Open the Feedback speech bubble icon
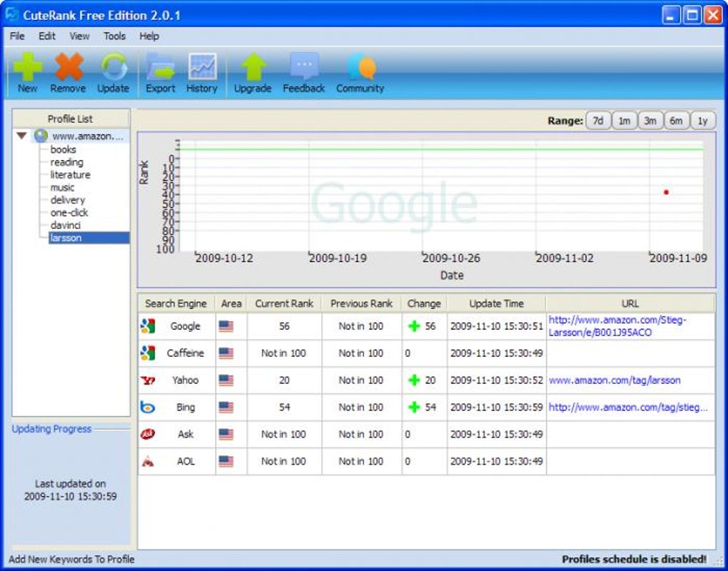This screenshot has width=728, height=571. pos(304,66)
